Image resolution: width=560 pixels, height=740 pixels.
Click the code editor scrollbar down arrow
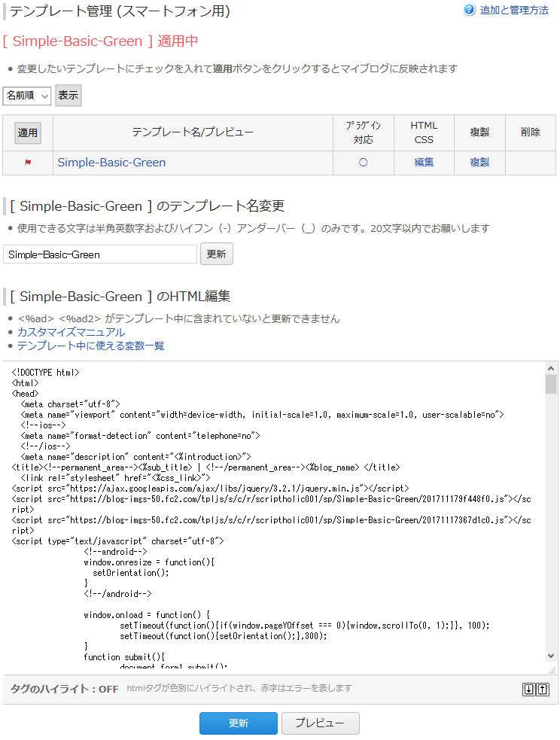point(550,656)
